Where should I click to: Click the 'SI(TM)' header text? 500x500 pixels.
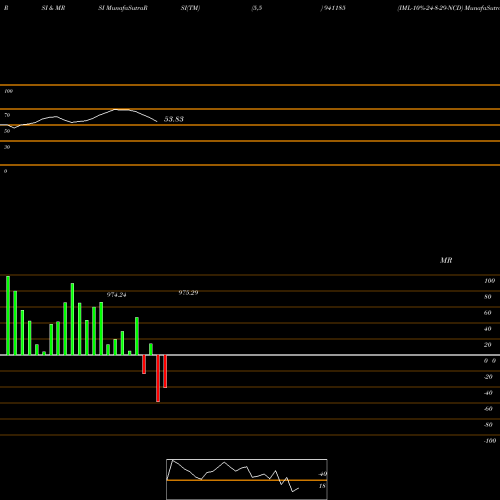tap(190, 8)
